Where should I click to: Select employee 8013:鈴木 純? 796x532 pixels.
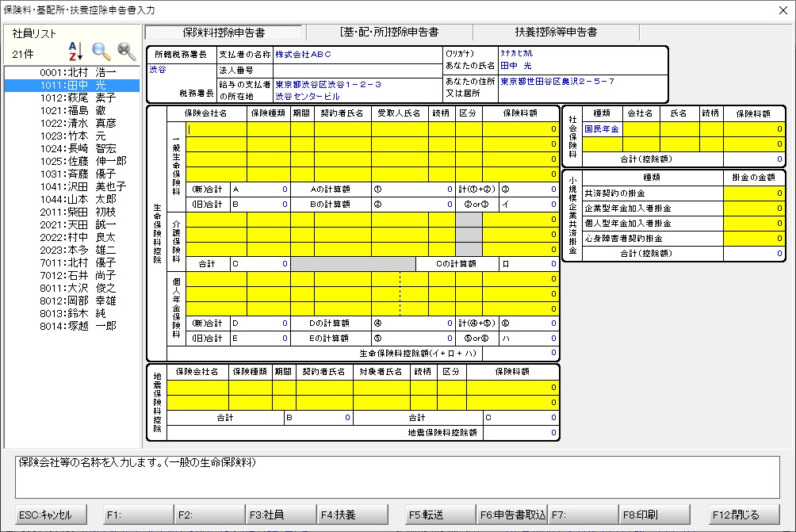72,314
